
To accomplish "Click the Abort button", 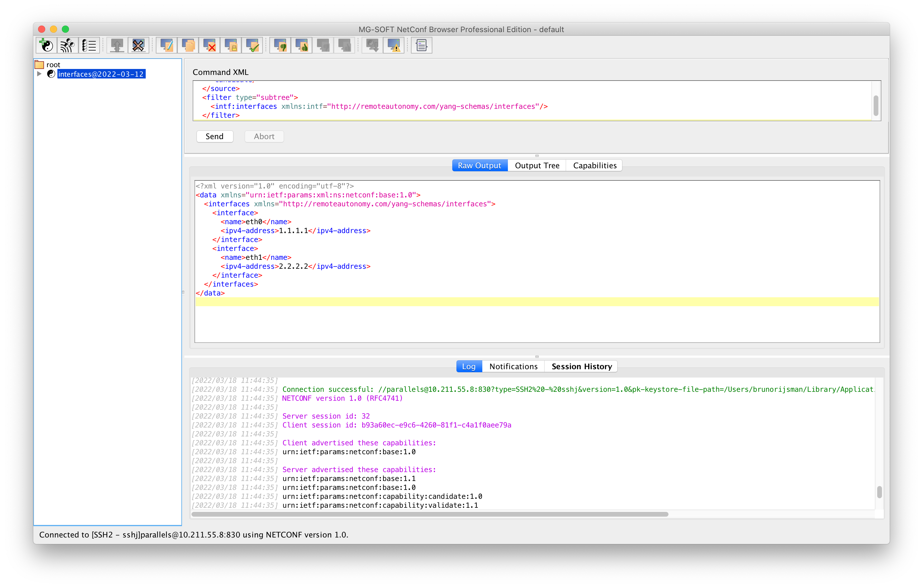I will [264, 136].
